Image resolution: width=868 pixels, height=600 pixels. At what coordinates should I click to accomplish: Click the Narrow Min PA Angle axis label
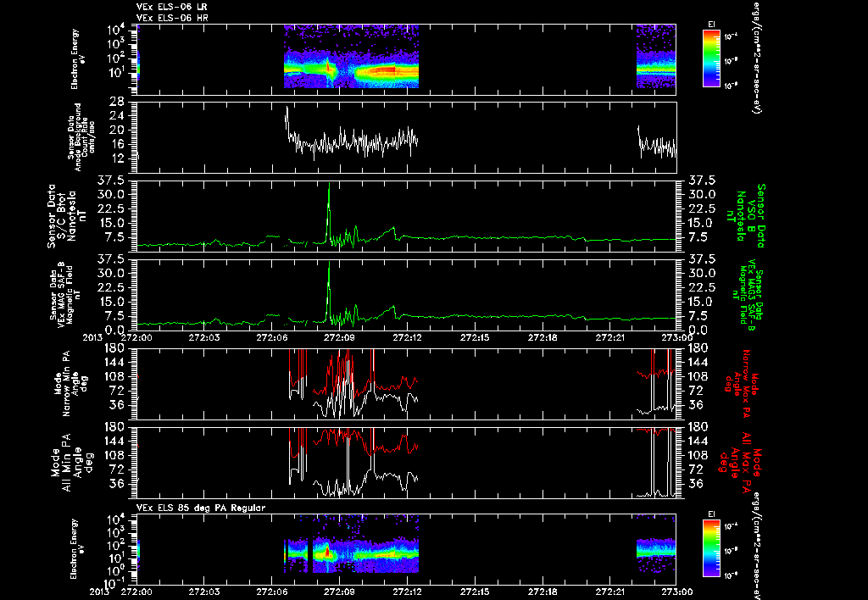70,383
